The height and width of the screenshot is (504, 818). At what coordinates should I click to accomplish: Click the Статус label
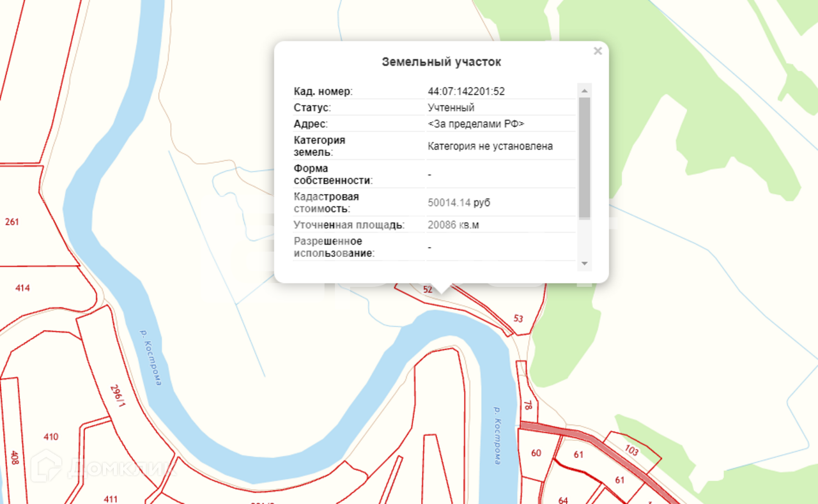[312, 107]
